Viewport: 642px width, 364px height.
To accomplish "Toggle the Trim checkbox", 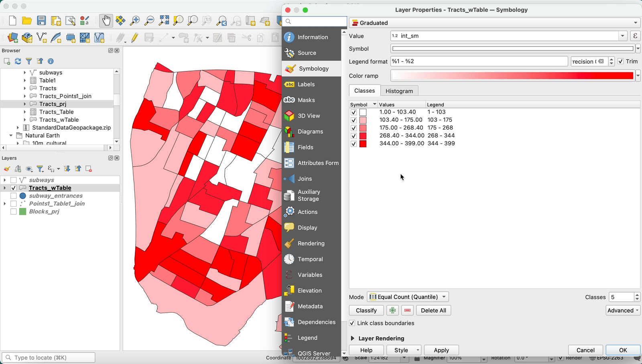I will click(x=621, y=61).
